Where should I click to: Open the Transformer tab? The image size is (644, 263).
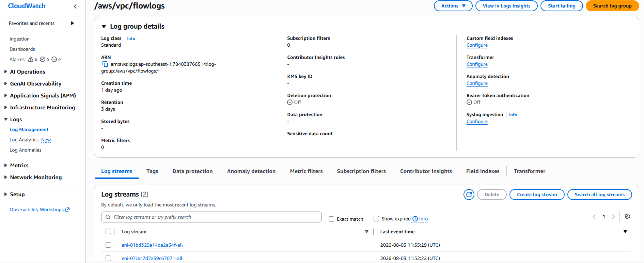pyautogui.click(x=529, y=171)
